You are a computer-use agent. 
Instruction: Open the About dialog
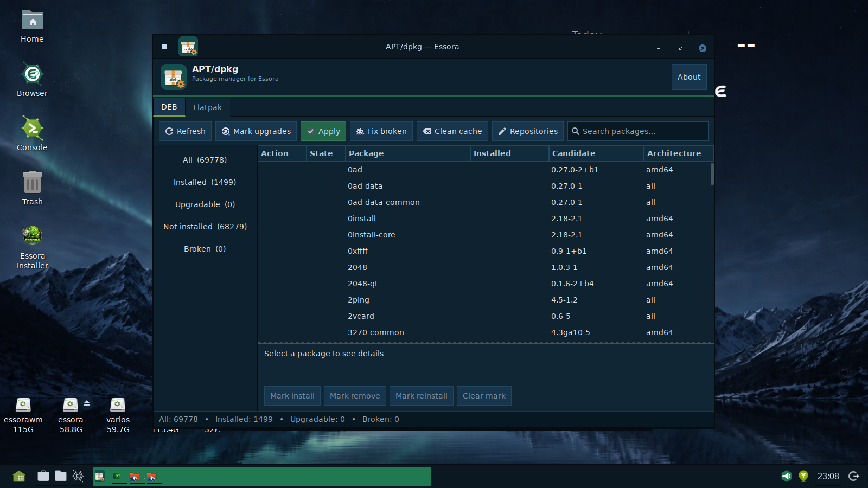(x=689, y=77)
